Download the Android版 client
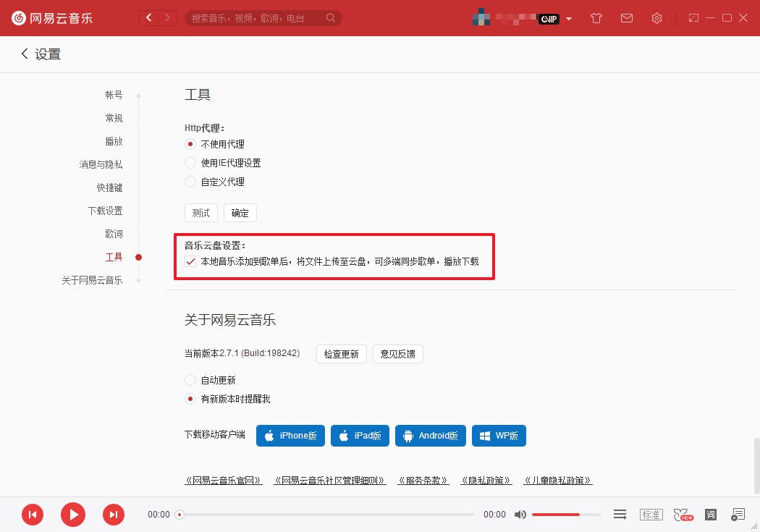 (431, 436)
